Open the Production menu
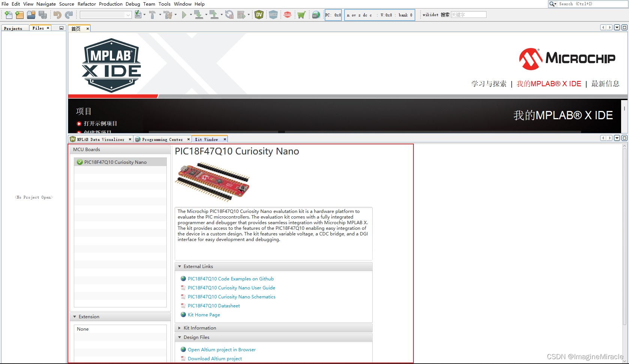This screenshot has height=364, width=629. coord(111,4)
